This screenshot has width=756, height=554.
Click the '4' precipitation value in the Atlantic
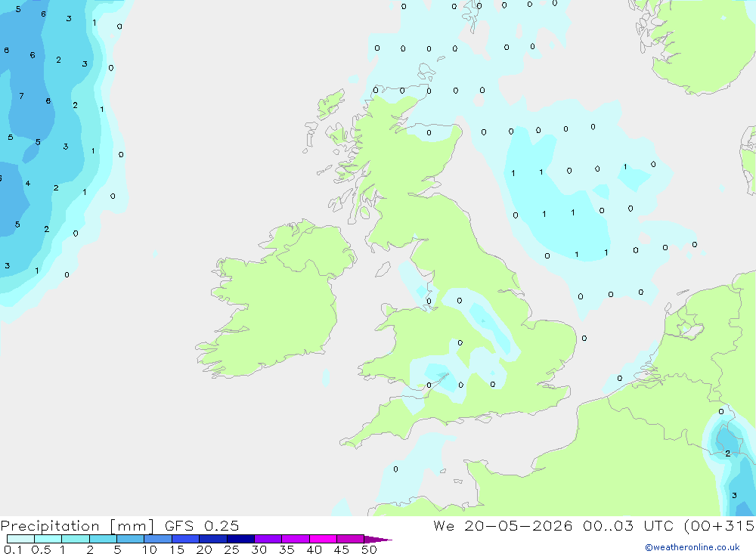28,183
